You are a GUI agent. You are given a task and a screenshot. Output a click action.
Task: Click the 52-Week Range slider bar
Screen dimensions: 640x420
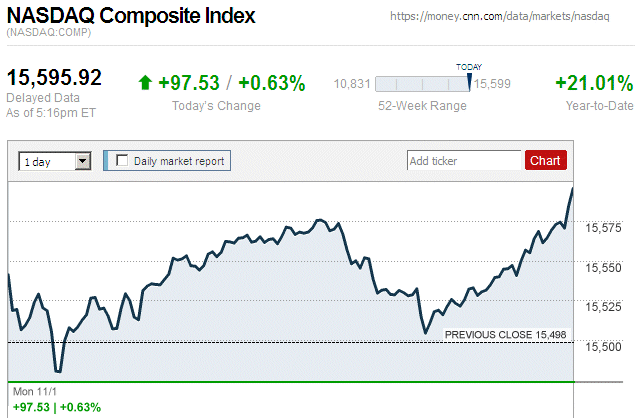[x=423, y=84]
